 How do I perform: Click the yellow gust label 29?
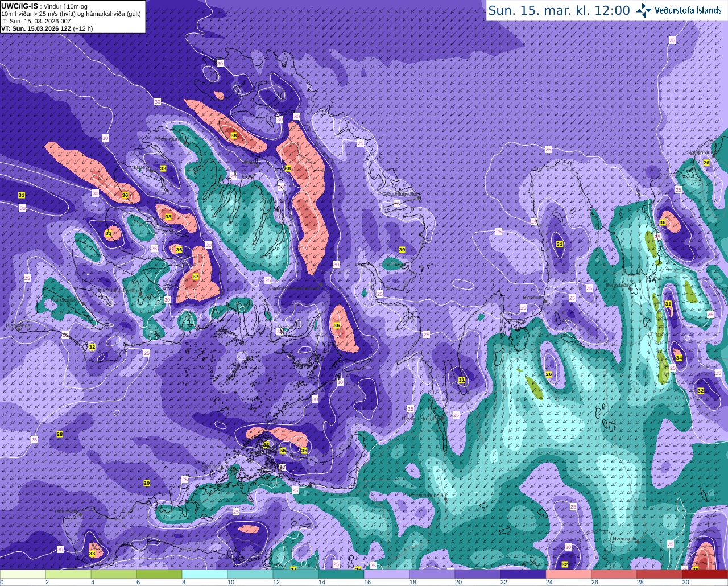146,483
